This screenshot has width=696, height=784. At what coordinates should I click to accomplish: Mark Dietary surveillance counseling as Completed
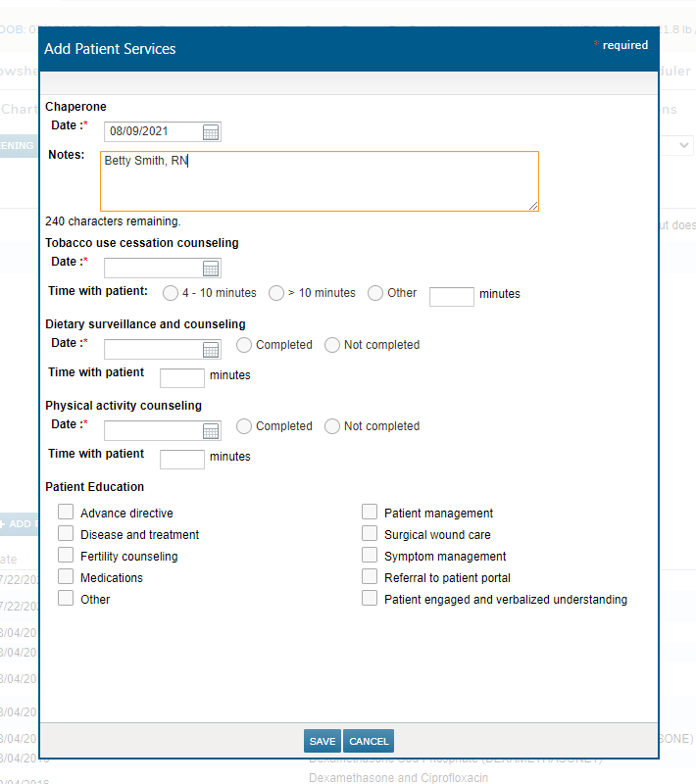click(x=244, y=345)
